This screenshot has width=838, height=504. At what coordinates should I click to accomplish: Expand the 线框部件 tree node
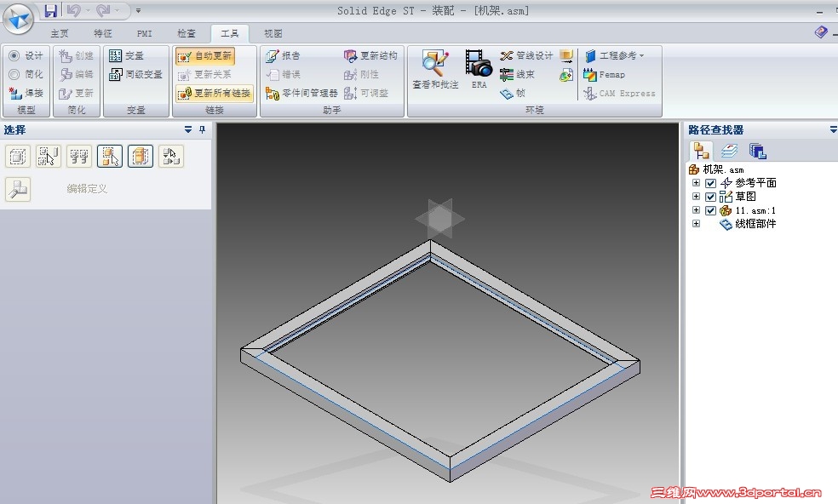click(696, 224)
